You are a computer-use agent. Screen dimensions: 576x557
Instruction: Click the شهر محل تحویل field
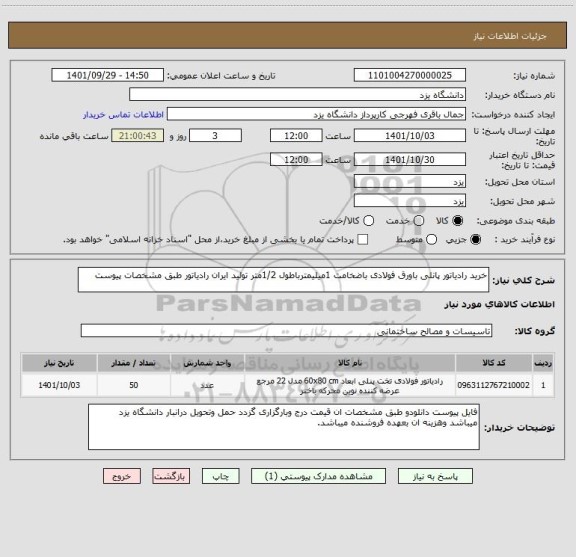[410, 201]
